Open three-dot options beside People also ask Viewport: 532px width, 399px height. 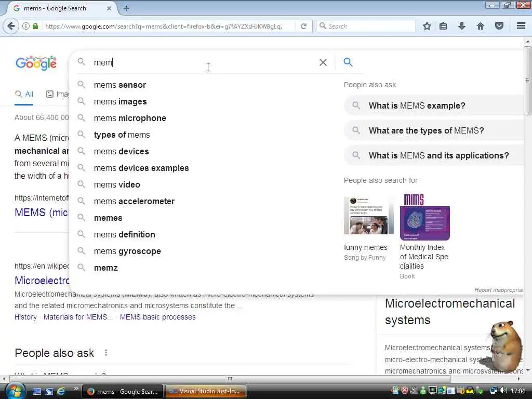click(106, 353)
